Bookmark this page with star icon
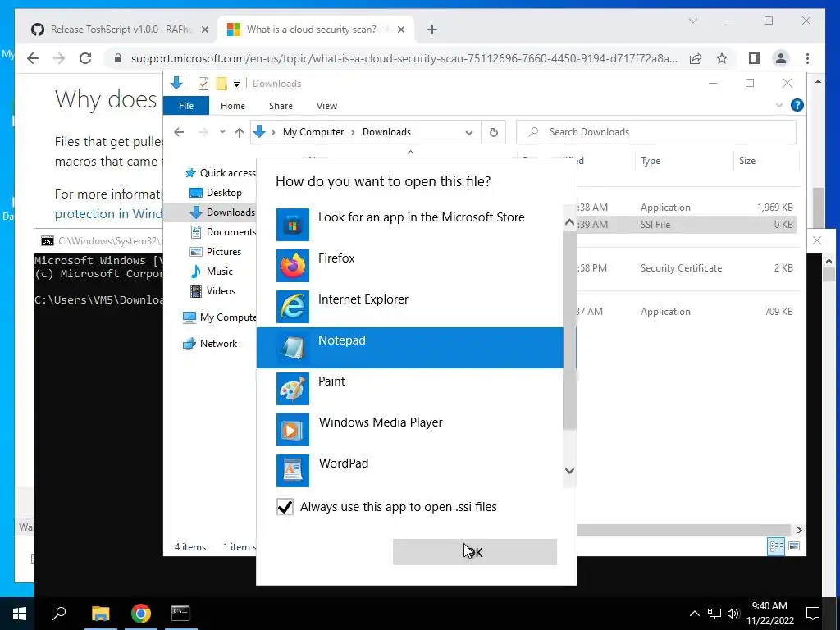This screenshot has height=630, width=840. click(722, 58)
